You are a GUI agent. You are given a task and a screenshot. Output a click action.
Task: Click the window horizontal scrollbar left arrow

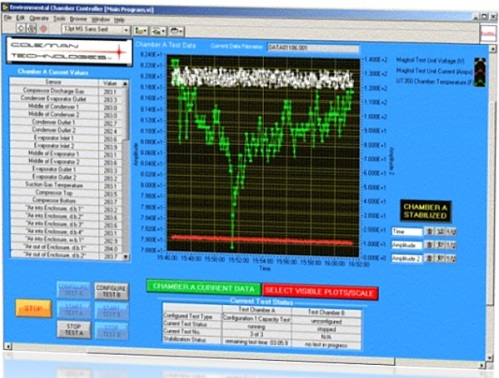(8, 346)
